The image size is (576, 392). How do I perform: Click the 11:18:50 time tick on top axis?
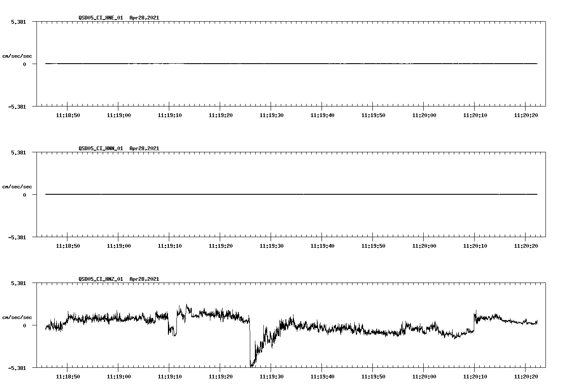point(68,114)
